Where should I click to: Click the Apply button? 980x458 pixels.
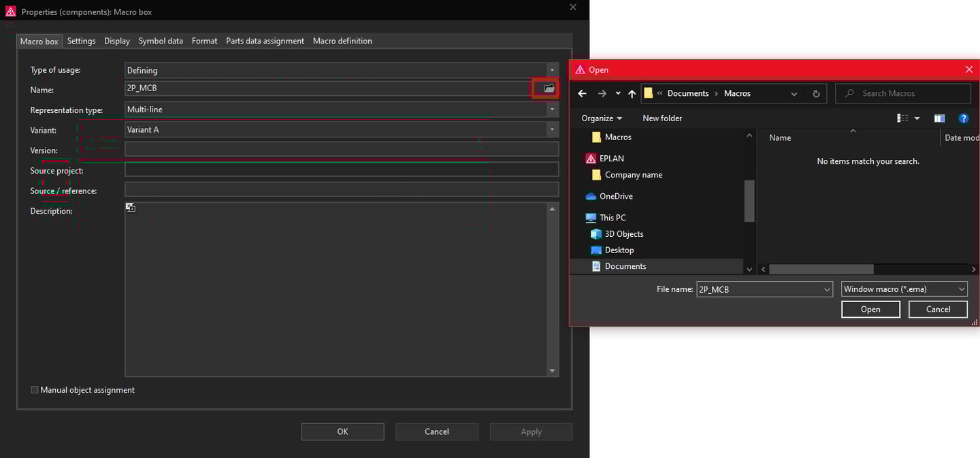pyautogui.click(x=531, y=431)
